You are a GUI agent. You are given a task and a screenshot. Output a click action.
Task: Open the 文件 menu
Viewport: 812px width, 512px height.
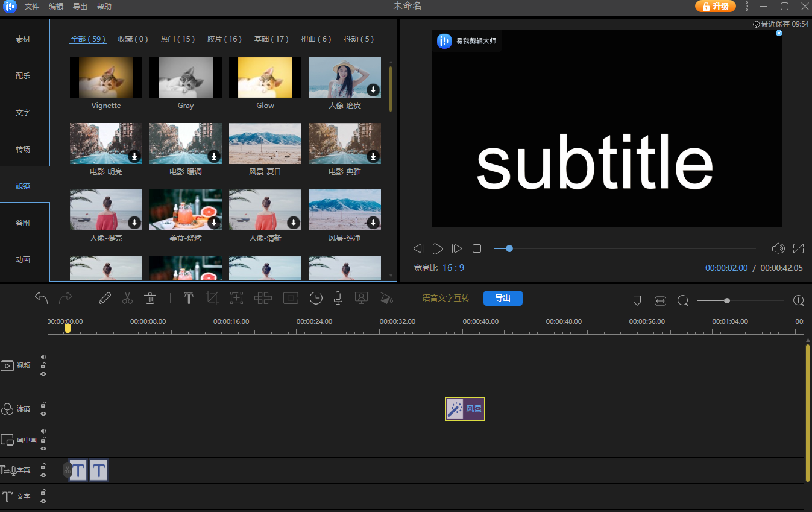[x=32, y=7]
